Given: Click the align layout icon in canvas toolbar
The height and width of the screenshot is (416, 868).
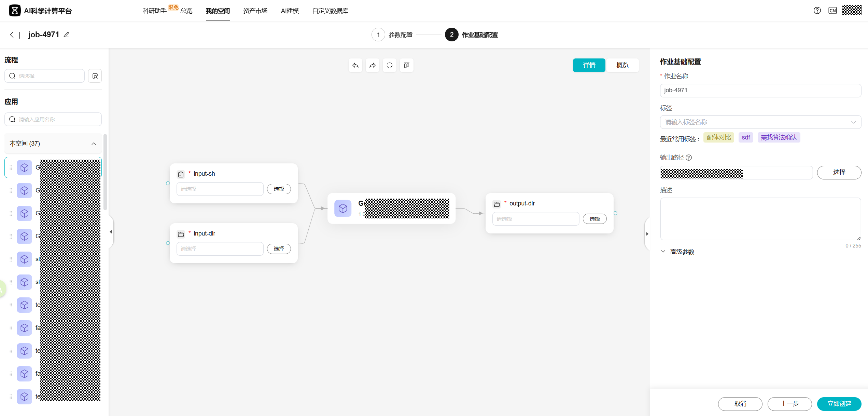Looking at the screenshot, I should (407, 65).
